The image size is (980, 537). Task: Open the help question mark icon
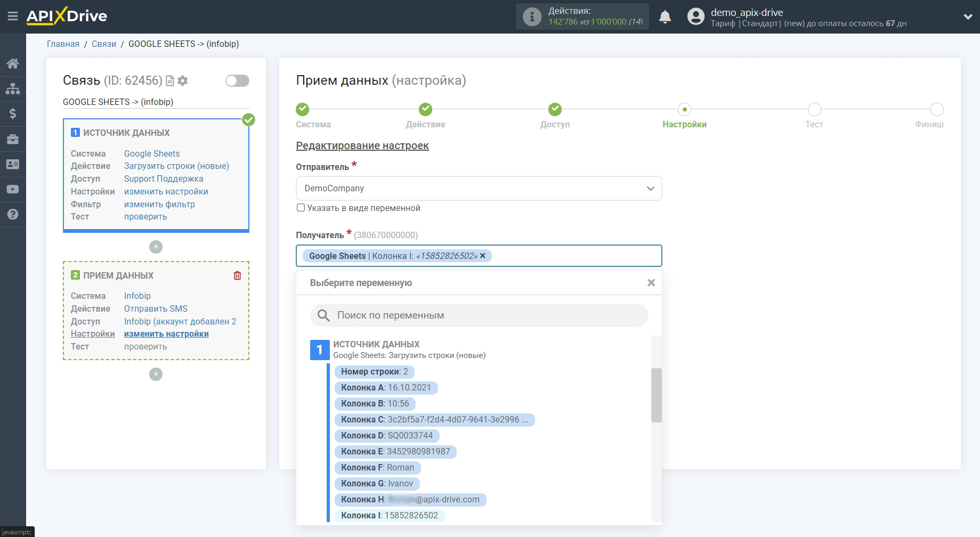tap(13, 214)
